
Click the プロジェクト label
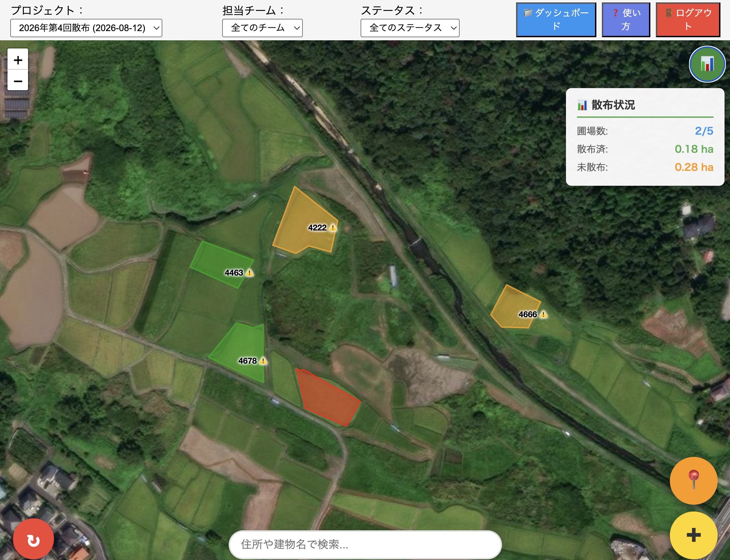47,10
